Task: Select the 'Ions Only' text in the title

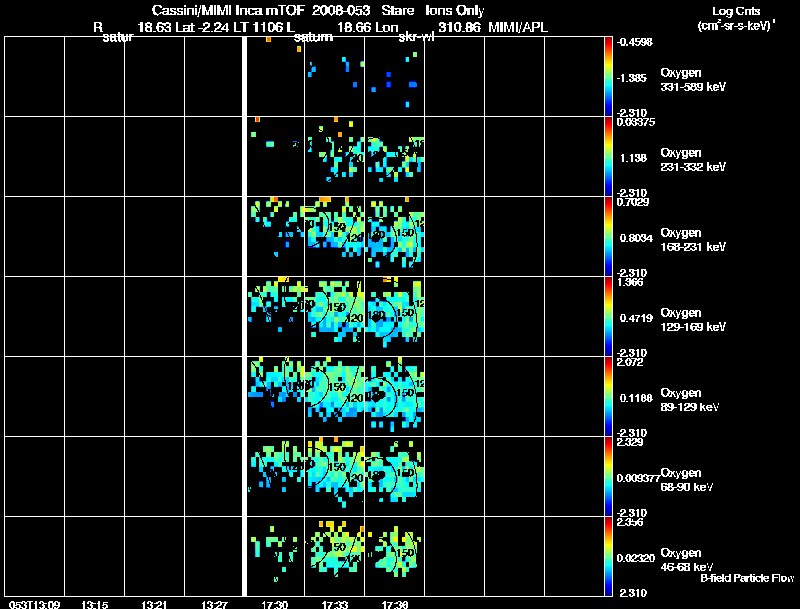Action: point(455,11)
